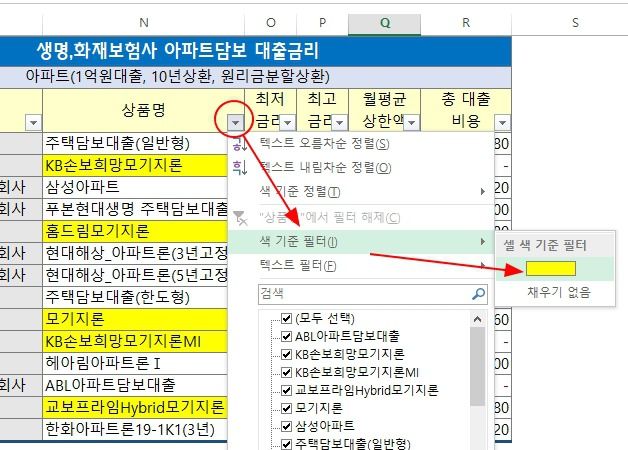Click cell 현대해상_아파트론(5년고정
Screen dimensions: 628x450
click(x=135, y=275)
